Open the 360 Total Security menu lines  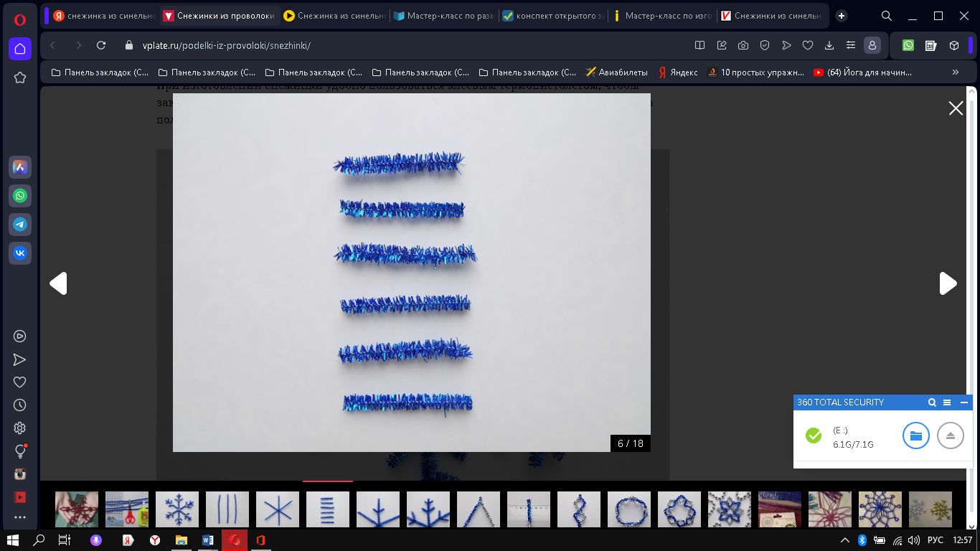point(947,402)
